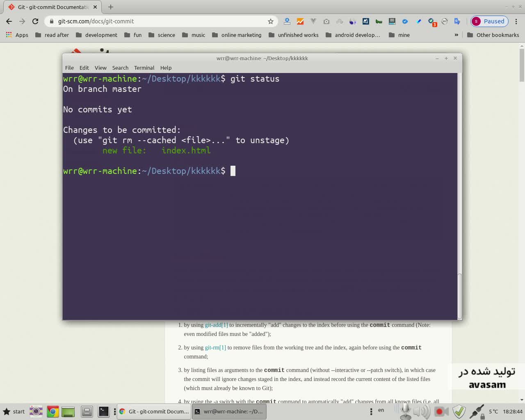This screenshot has height=420, width=525.
Task: Launch the terminal from the taskbar launcher
Action: (104, 411)
